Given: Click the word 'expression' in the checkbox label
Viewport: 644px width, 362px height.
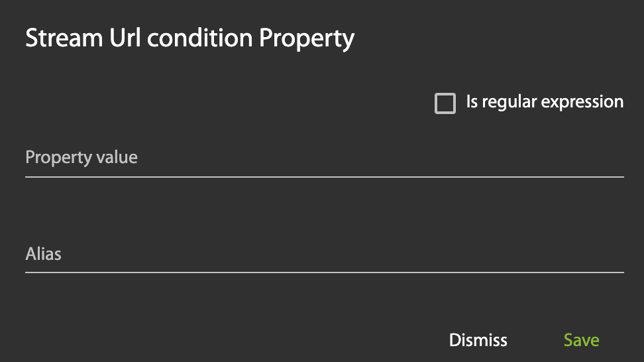Looking at the screenshot, I should coord(582,102).
